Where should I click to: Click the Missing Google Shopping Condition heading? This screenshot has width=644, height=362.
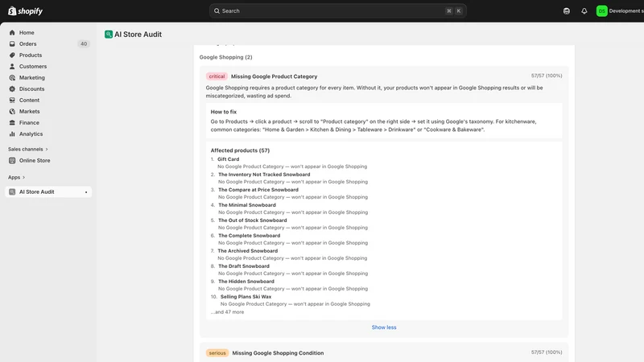point(278,353)
